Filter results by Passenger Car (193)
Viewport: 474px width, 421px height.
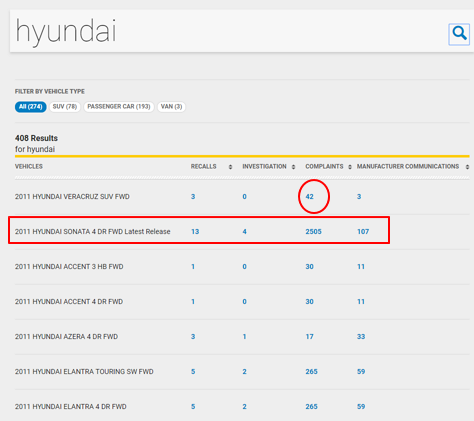pos(119,107)
